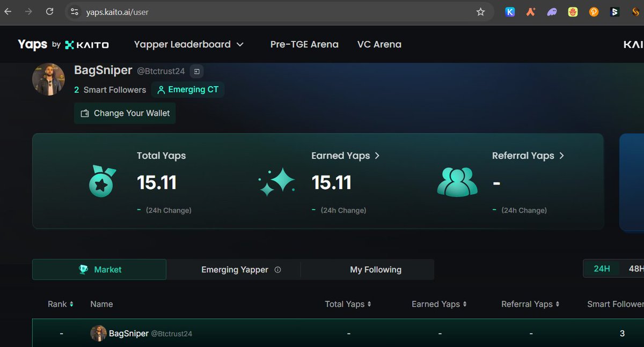
Task: Click Smart Followers value 3 in row
Action: [x=622, y=334]
